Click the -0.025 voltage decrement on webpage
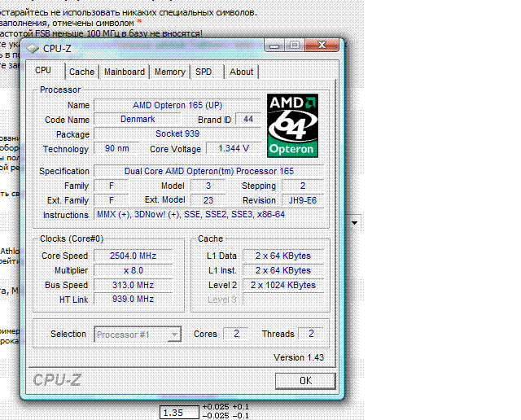The width and height of the screenshot is (521, 420). coord(216,416)
